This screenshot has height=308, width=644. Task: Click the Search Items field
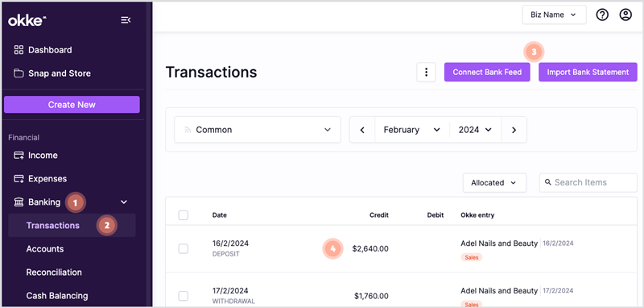(x=588, y=182)
